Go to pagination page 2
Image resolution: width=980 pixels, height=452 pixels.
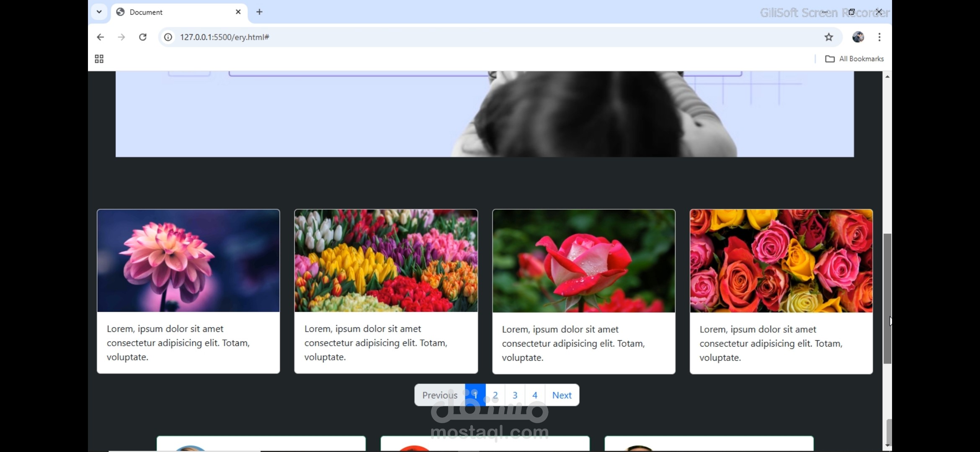point(495,395)
